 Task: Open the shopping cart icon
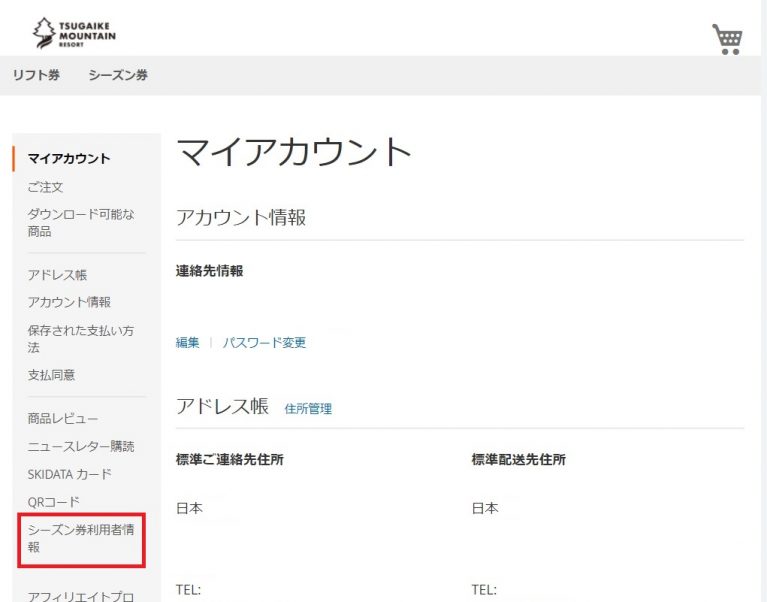point(727,38)
